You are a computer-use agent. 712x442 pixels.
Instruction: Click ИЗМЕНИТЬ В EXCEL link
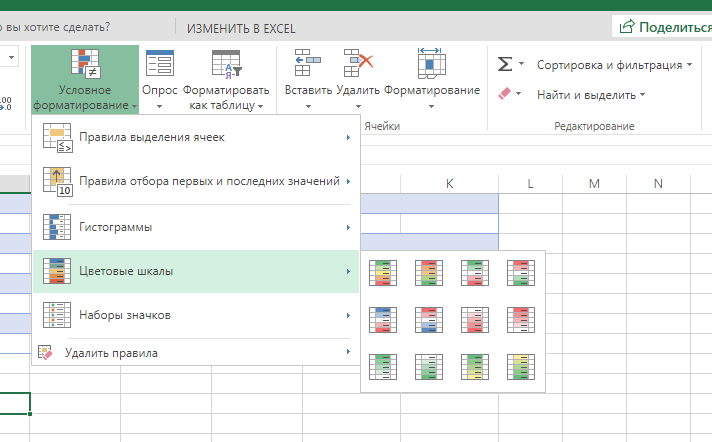pyautogui.click(x=241, y=29)
